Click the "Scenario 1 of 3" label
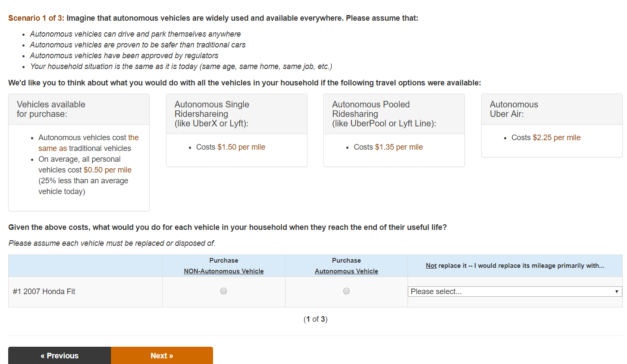The image size is (627, 364). click(x=36, y=18)
